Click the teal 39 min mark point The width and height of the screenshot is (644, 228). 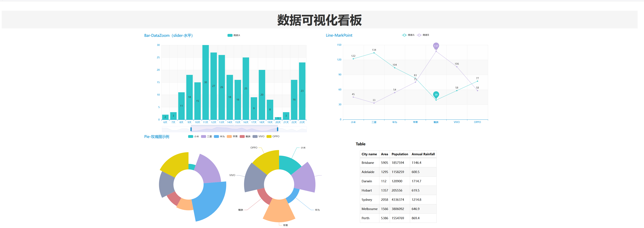(x=436, y=94)
